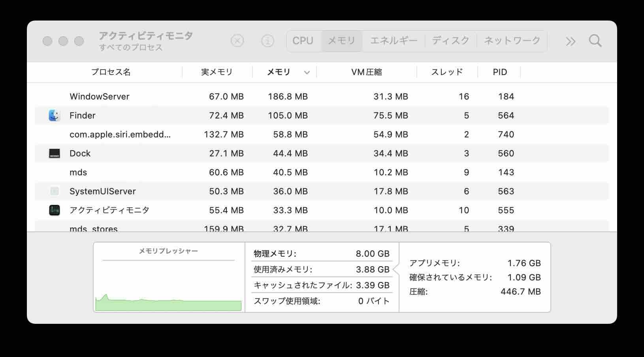644x357 pixels.
Task: Open the toolbar overflow double-chevron
Action: click(571, 41)
